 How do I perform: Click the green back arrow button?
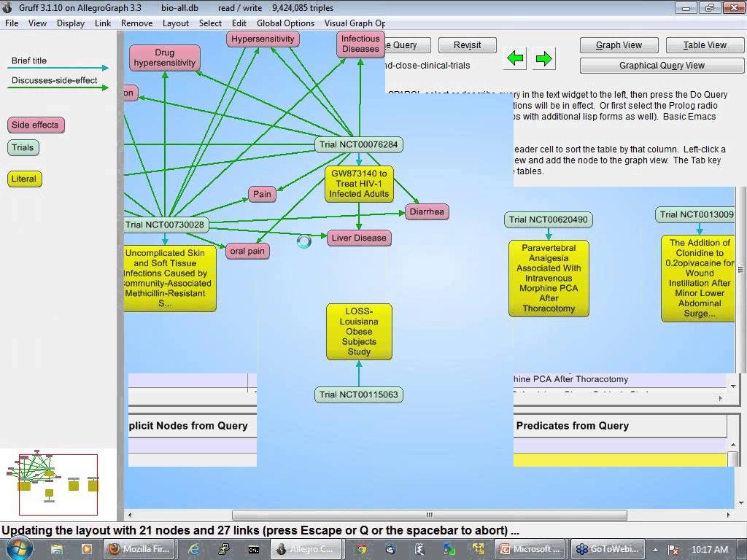click(515, 59)
